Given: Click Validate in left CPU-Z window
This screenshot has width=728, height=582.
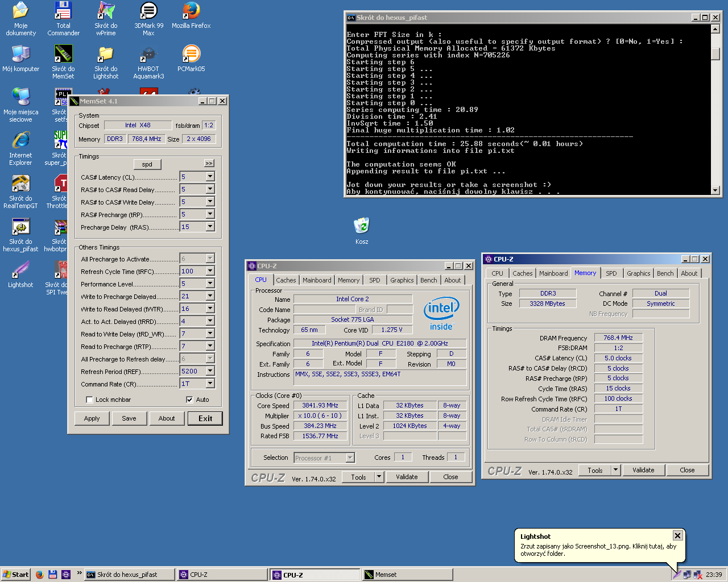Looking at the screenshot, I should (x=407, y=477).
